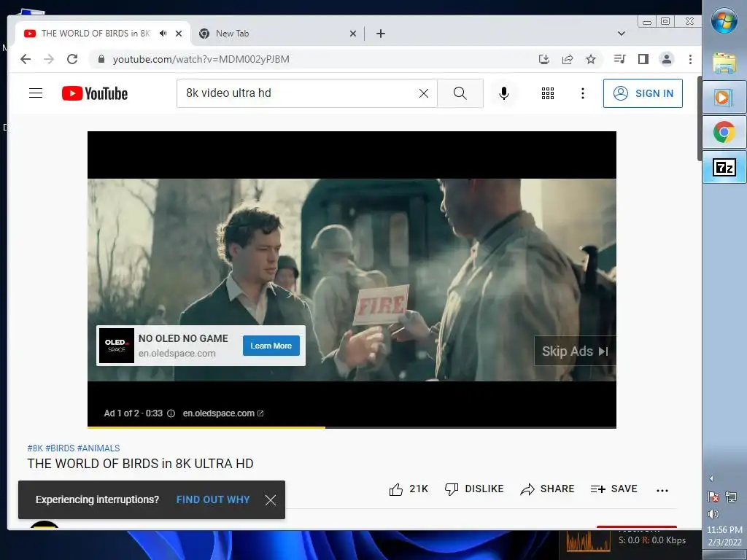Open YouTube settings three-dot menu
The height and width of the screenshot is (560, 747).
click(583, 93)
